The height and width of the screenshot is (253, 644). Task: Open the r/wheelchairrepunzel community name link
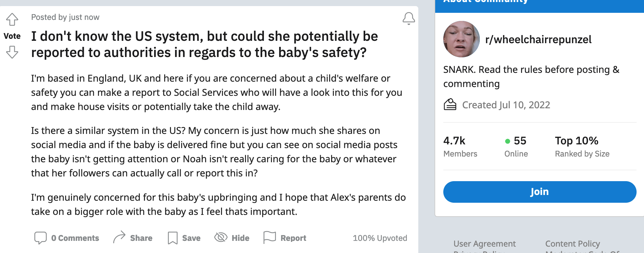click(x=538, y=39)
